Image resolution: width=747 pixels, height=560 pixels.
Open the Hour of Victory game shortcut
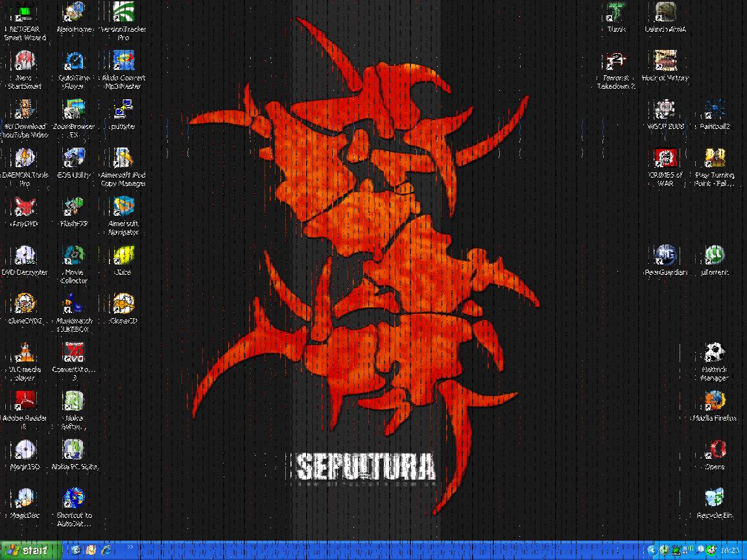point(665,67)
